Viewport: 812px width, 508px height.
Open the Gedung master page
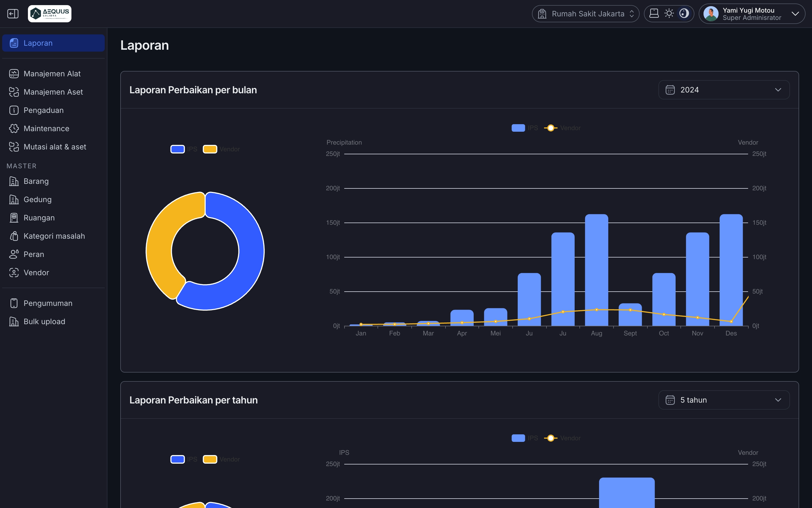tap(53, 199)
